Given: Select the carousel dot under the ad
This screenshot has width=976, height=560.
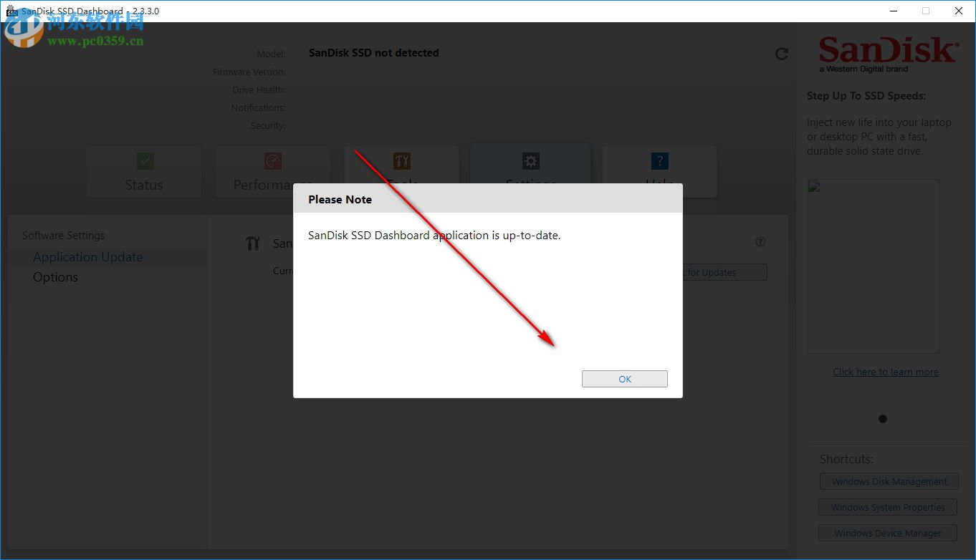Looking at the screenshot, I should (883, 419).
